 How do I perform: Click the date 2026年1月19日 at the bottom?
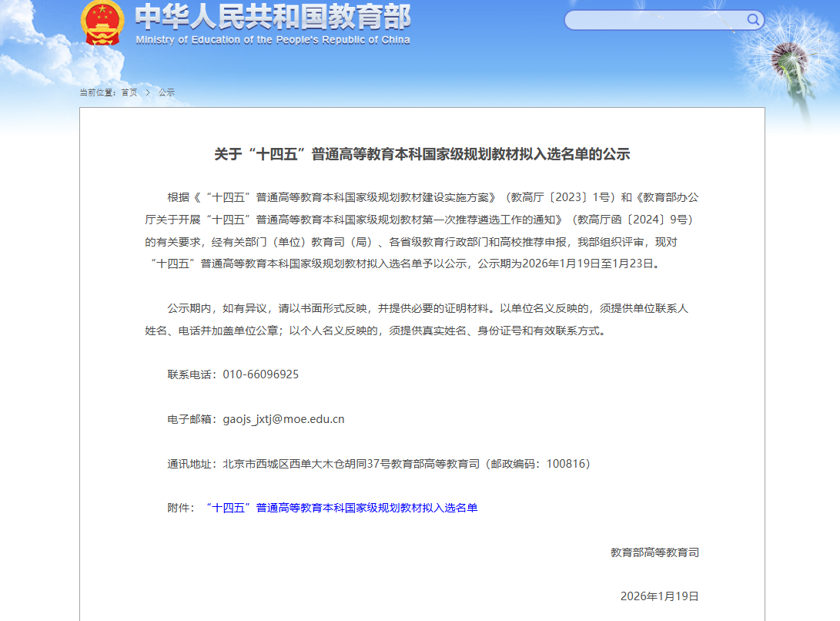pyautogui.click(x=659, y=596)
